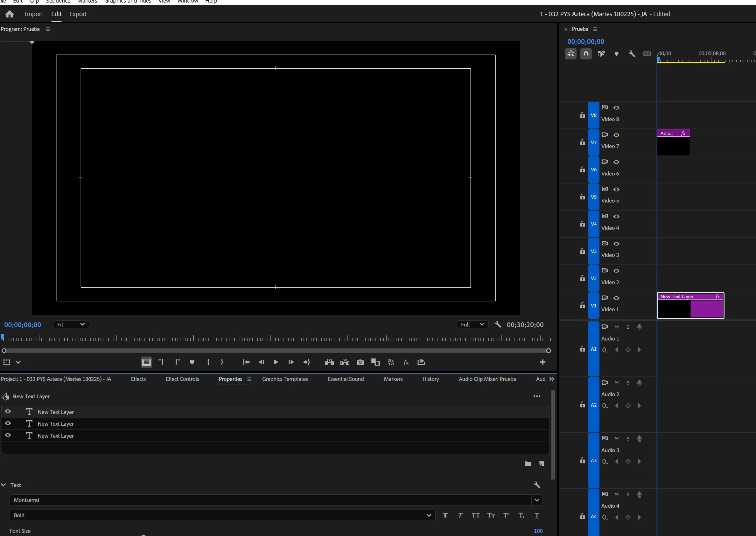
Task: Click the Home button
Action: point(10,14)
